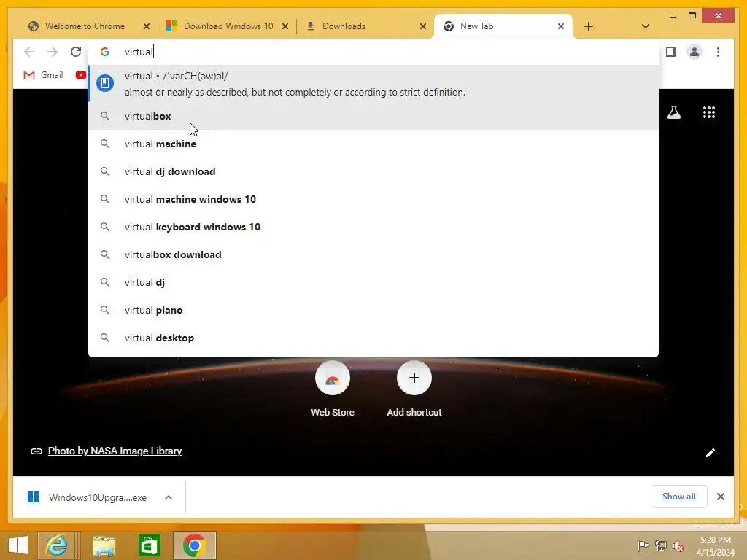
Task: Reload the current page
Action: click(76, 52)
